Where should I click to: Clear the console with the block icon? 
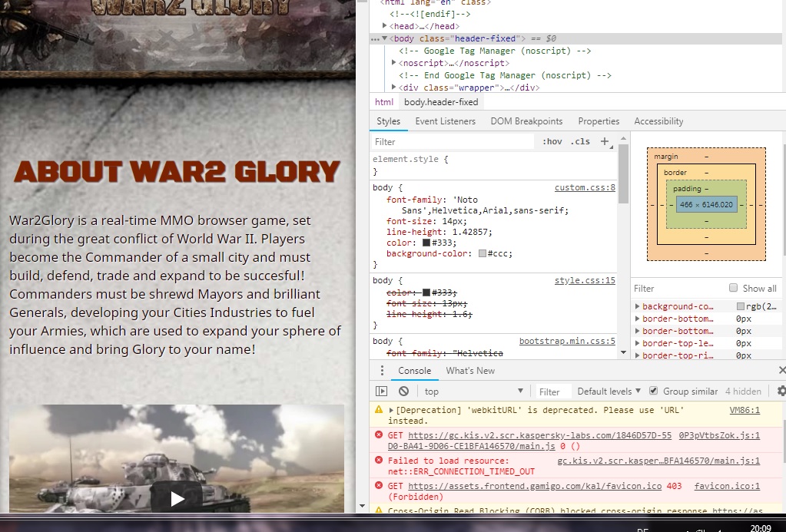coord(403,392)
